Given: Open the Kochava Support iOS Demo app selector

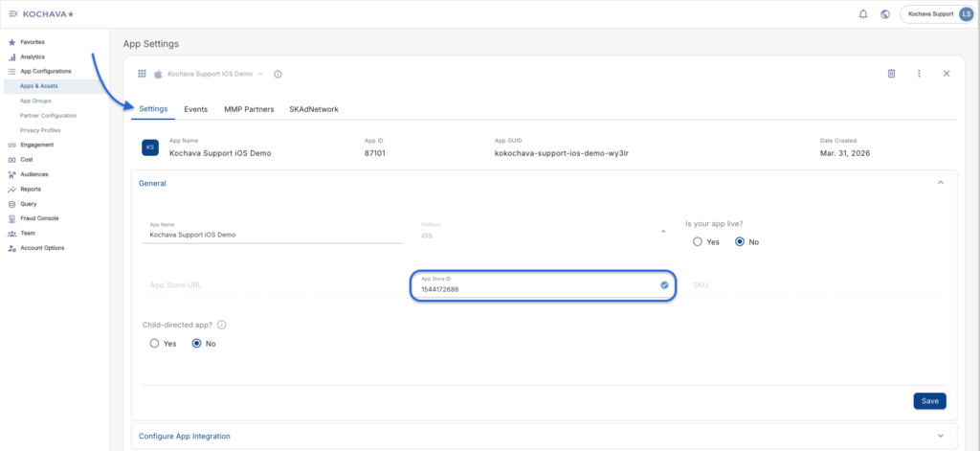Looking at the screenshot, I should point(215,74).
